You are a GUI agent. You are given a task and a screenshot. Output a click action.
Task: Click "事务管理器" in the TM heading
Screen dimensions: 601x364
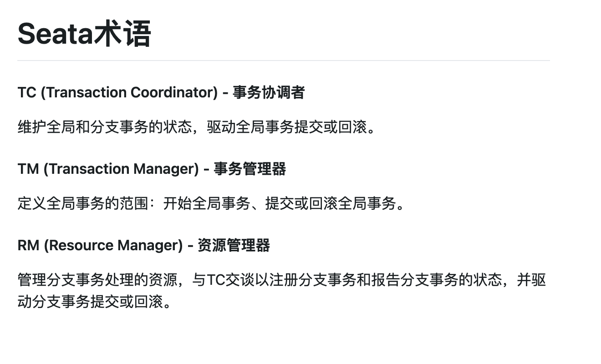(250, 169)
